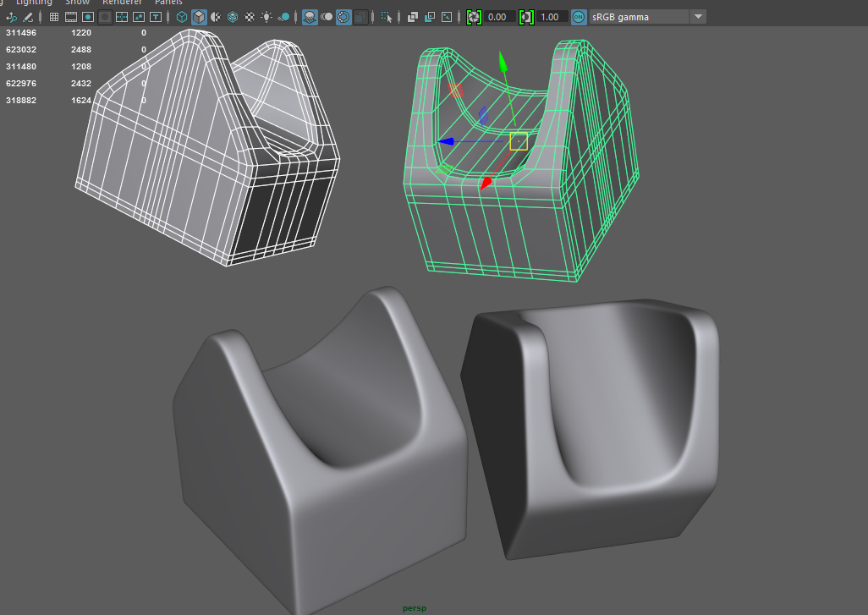
Task: Toggle X-Ray Joints icon
Action: [x=447, y=17]
